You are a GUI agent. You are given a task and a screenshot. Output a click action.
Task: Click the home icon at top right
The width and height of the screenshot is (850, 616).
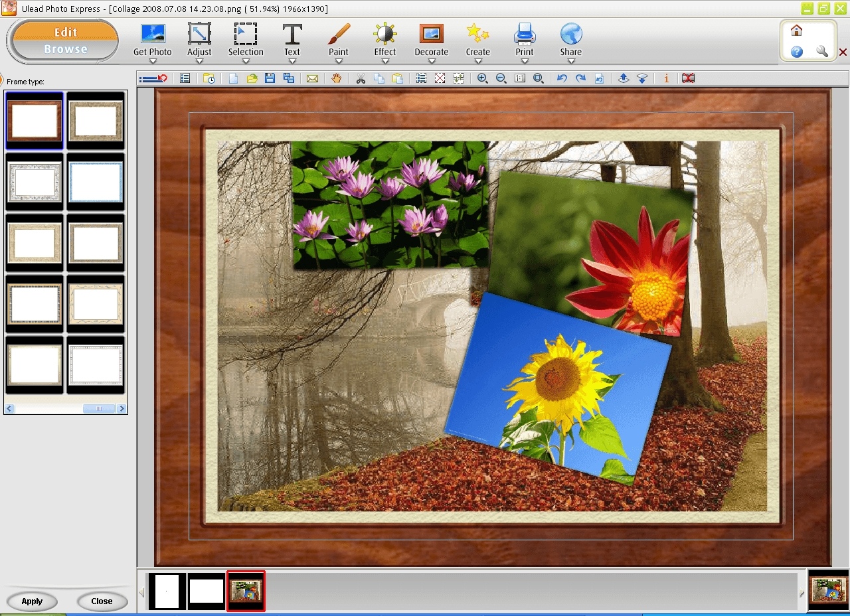click(x=797, y=31)
